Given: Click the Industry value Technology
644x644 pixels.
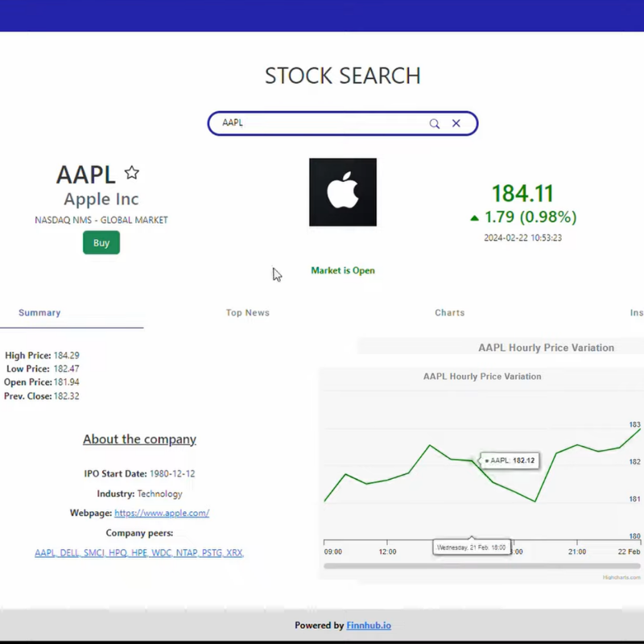Looking at the screenshot, I should (x=159, y=493).
